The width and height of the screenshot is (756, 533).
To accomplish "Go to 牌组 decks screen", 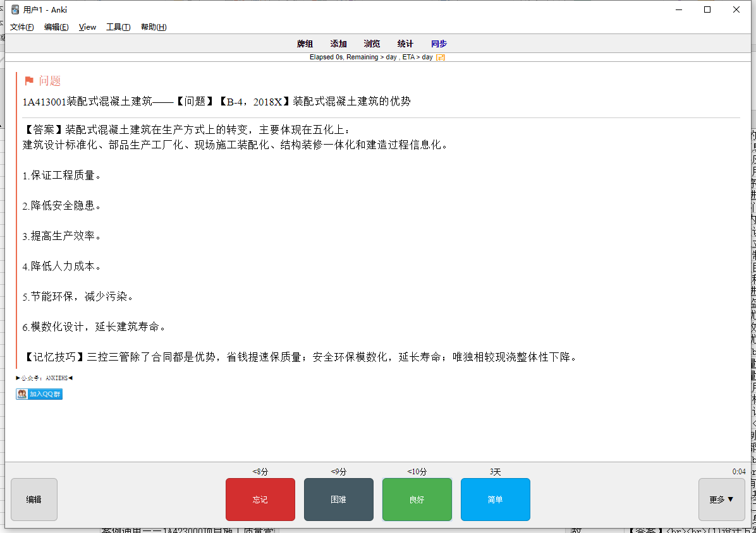I will 305,44.
